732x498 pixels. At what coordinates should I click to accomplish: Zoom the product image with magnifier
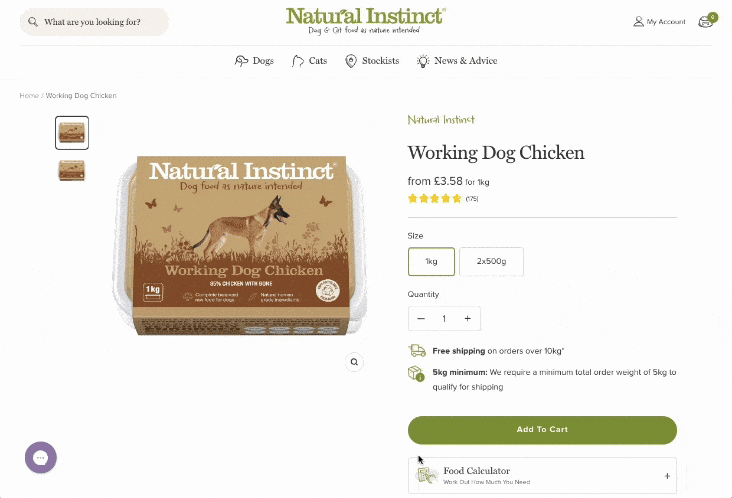[354, 361]
